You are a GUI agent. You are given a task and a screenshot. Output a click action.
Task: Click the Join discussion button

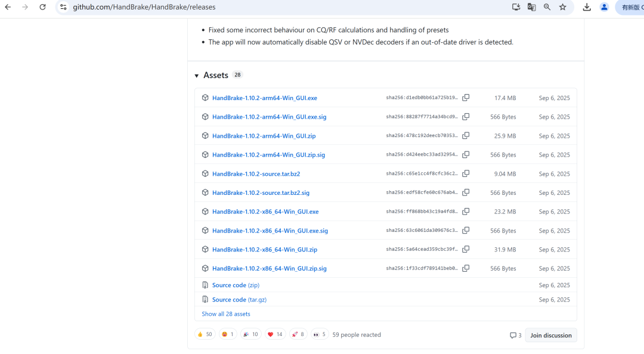(x=550, y=336)
